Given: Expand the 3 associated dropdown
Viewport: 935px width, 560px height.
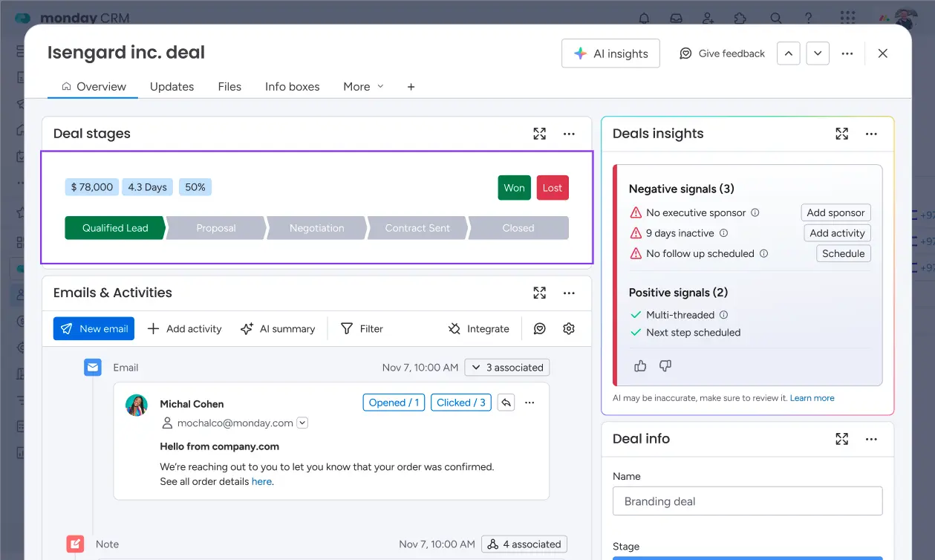Looking at the screenshot, I should point(507,367).
